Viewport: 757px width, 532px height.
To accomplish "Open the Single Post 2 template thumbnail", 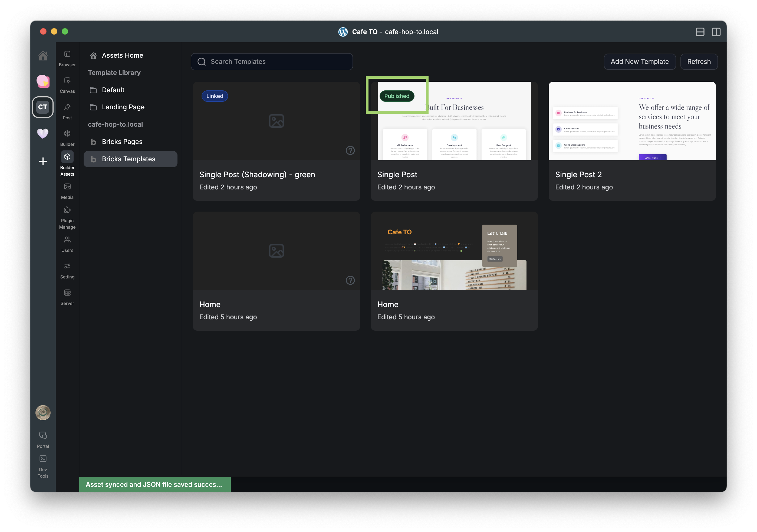I will (632, 121).
